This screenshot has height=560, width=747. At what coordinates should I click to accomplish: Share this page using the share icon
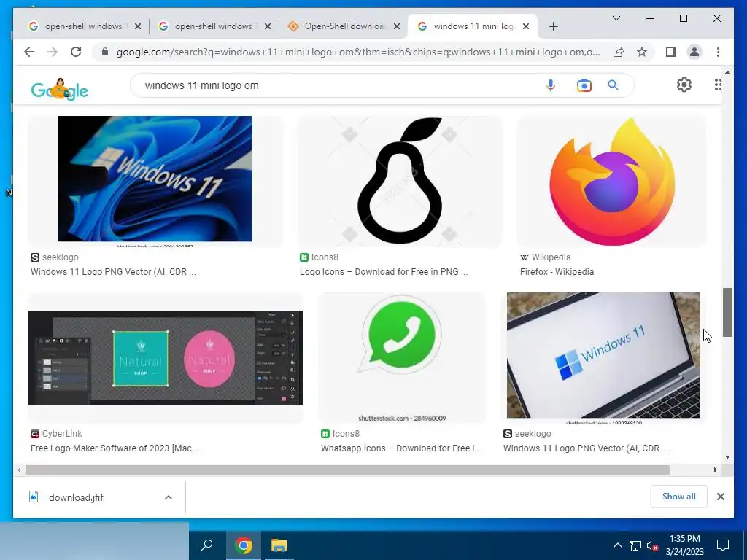pyautogui.click(x=619, y=52)
